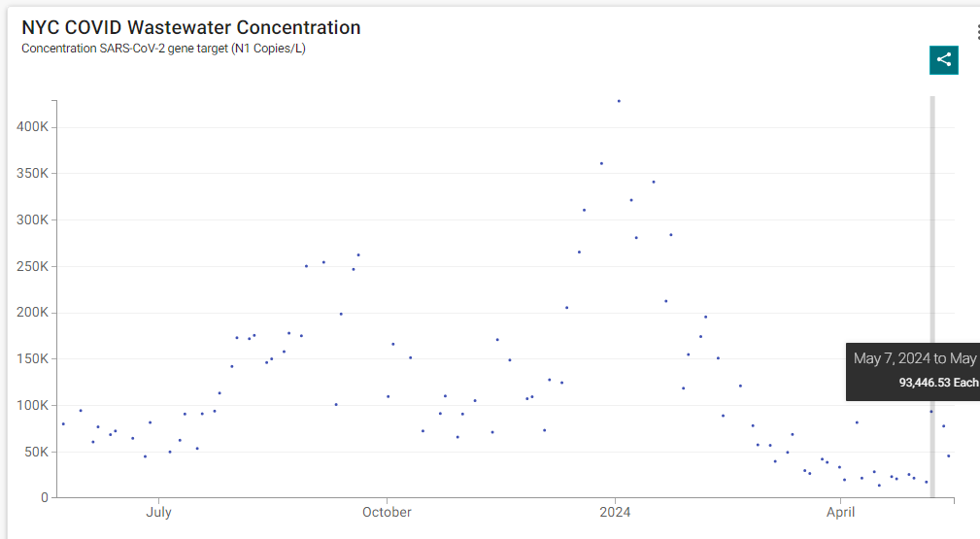
Task: Click the 400K y-axis label
Action: 34,127
